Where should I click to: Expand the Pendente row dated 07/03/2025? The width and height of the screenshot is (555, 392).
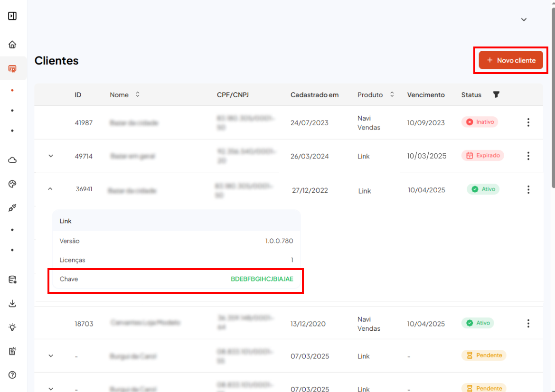(51, 355)
